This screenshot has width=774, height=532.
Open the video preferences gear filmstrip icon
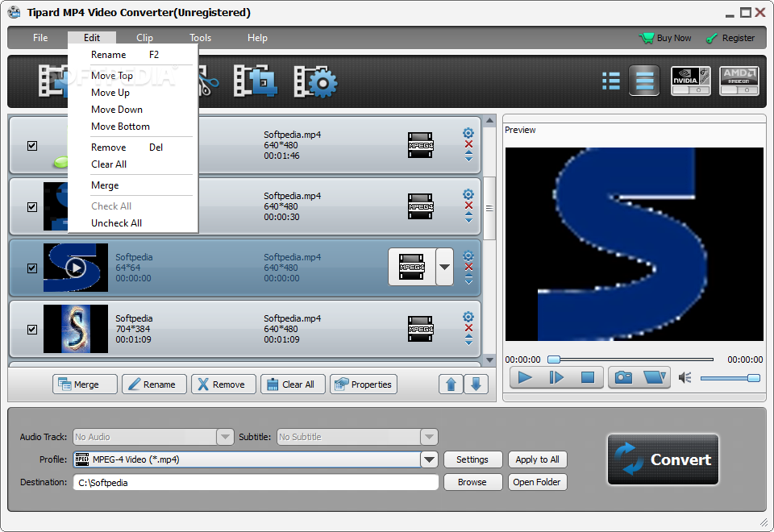point(315,81)
